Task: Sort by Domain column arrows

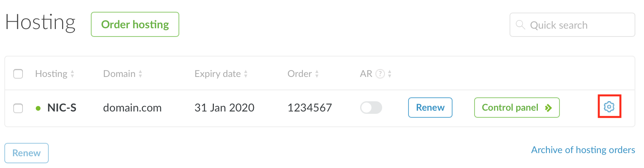Action: click(140, 74)
